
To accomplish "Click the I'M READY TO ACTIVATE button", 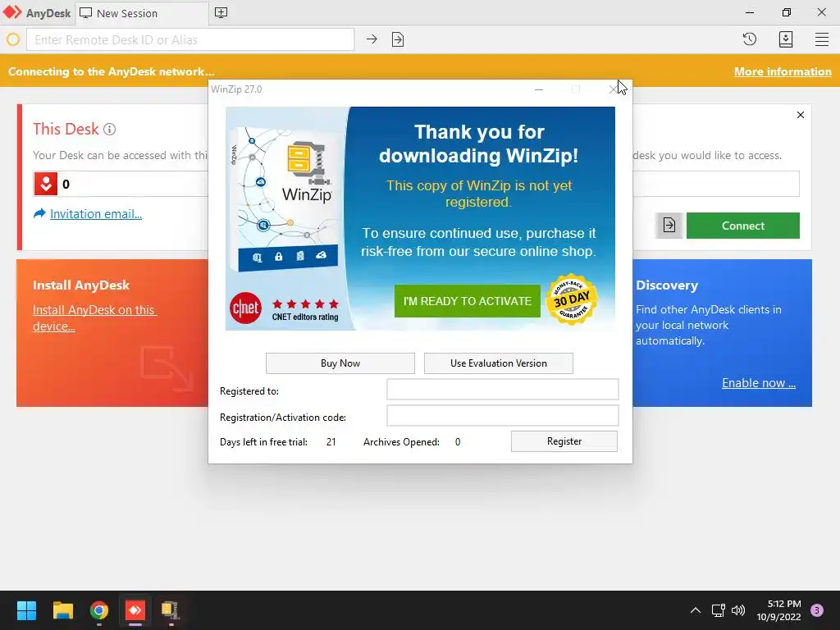I will pyautogui.click(x=467, y=301).
